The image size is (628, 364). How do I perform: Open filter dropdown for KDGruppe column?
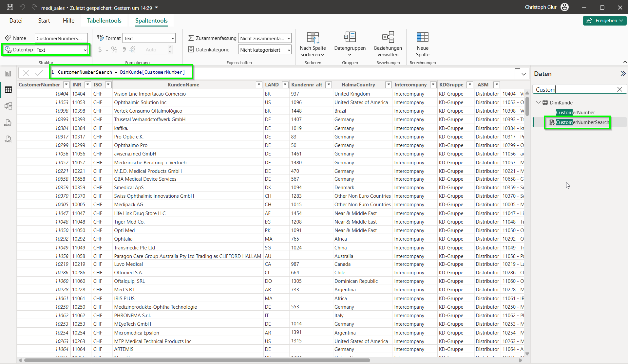(x=470, y=85)
